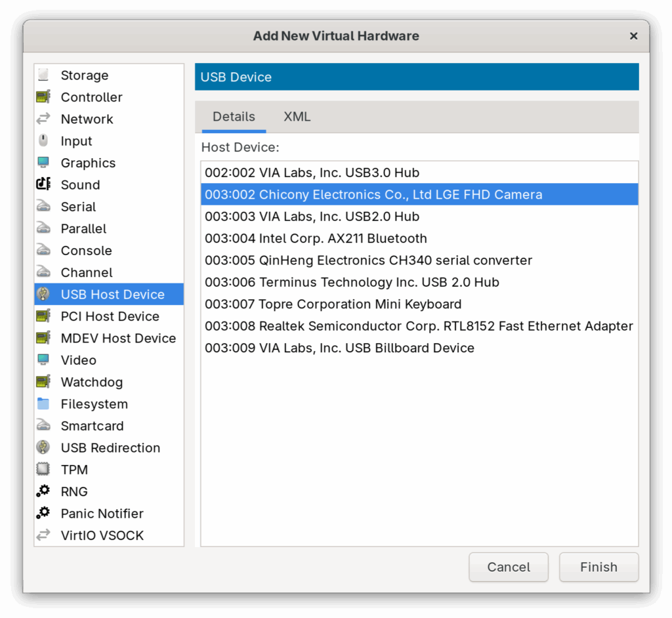The height and width of the screenshot is (618, 672).
Task: Select USB Redirection entry
Action: (x=110, y=448)
